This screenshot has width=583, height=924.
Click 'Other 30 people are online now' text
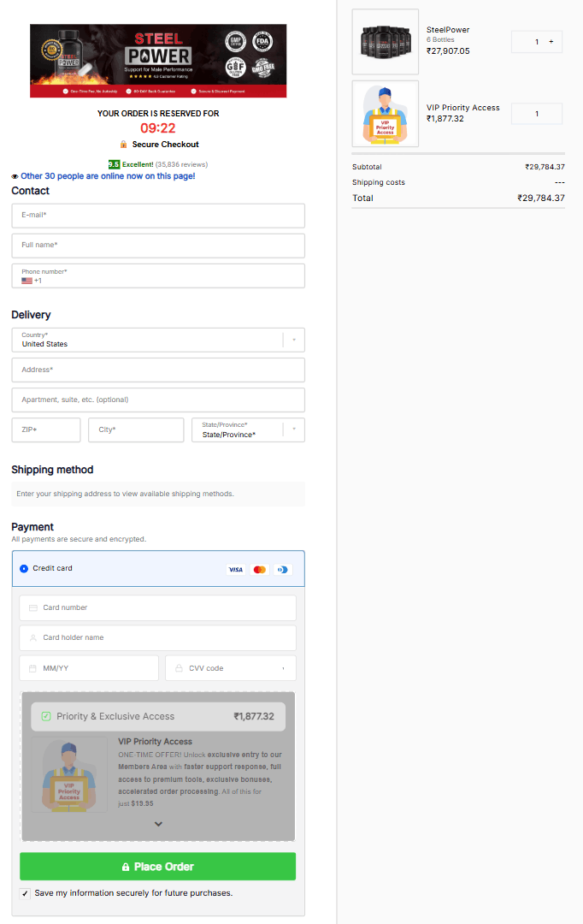[x=108, y=176]
